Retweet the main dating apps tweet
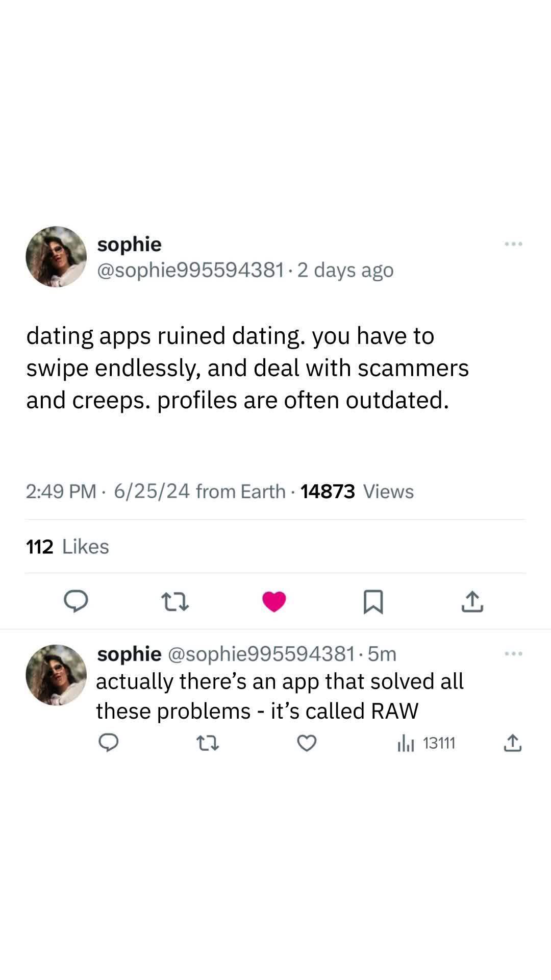 (x=175, y=601)
